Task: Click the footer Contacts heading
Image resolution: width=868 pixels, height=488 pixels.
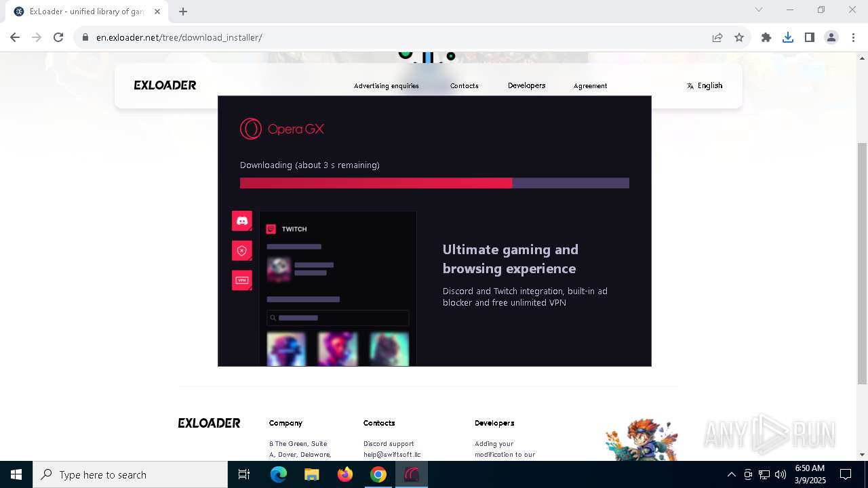Action: point(379,423)
